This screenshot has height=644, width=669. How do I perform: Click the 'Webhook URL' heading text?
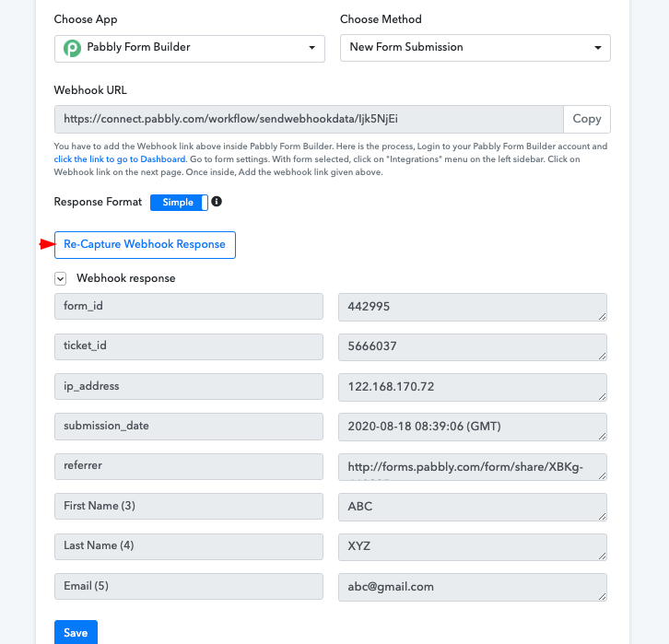(x=90, y=90)
